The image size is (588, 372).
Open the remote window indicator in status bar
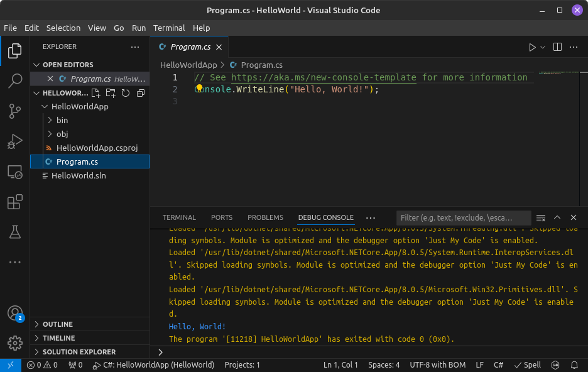(x=11, y=365)
